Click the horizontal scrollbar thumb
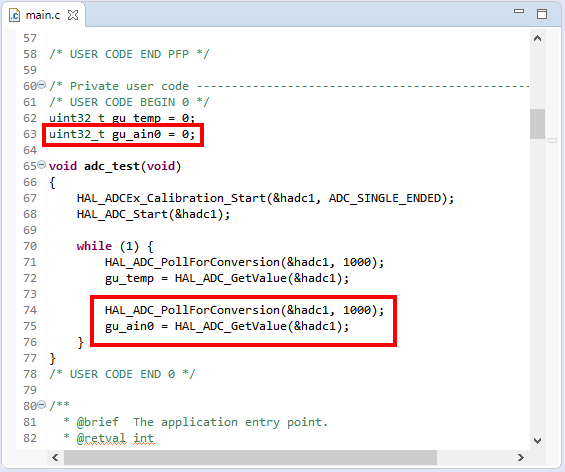The image size is (565, 472). (x=250, y=458)
